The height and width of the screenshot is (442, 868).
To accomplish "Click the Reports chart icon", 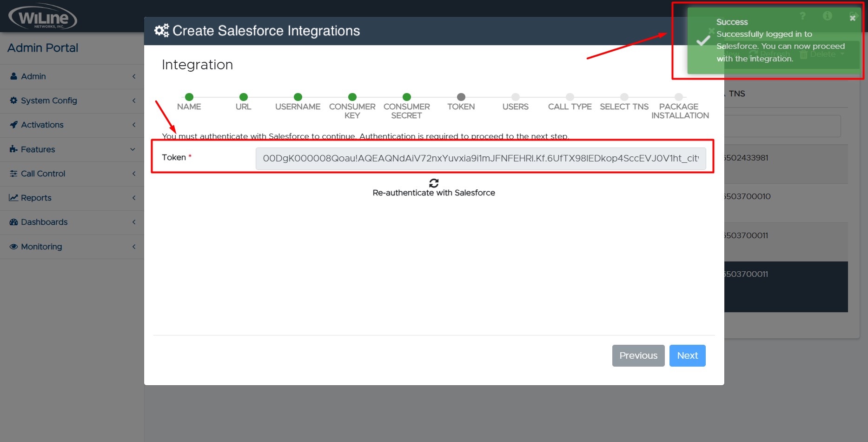I will [x=14, y=198].
